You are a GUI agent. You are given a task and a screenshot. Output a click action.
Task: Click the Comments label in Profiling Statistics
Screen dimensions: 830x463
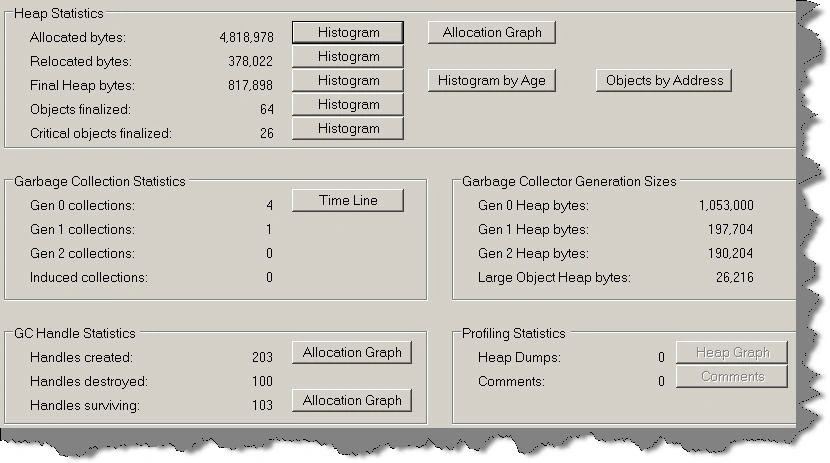pyautogui.click(x=511, y=381)
